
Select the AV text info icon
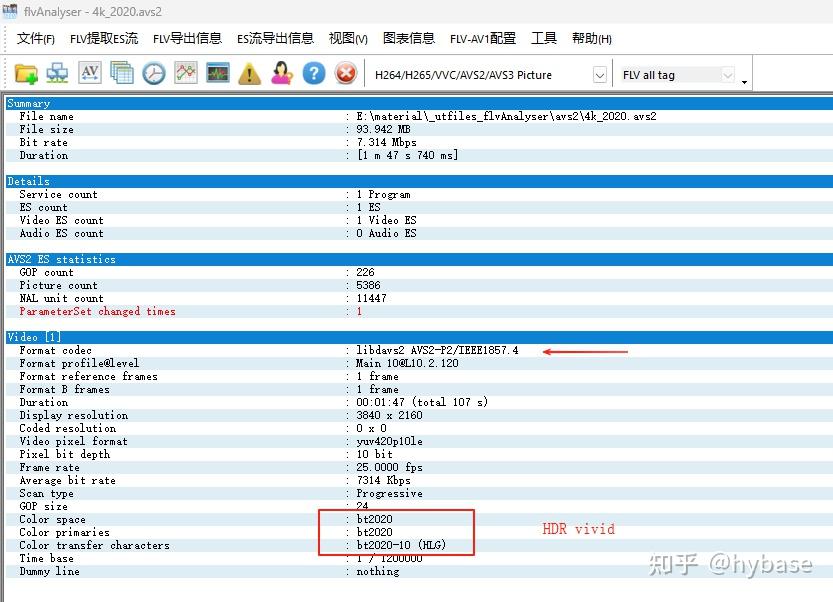pos(89,72)
